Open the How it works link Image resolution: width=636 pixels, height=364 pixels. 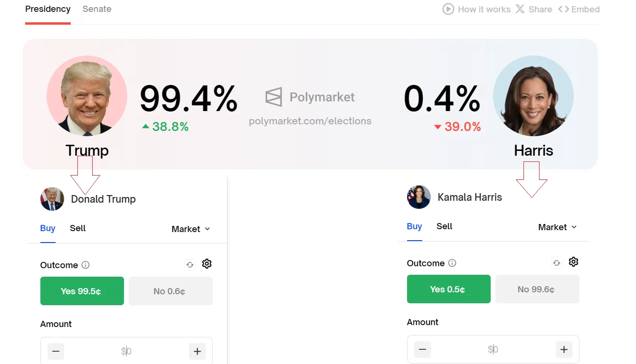(x=484, y=9)
